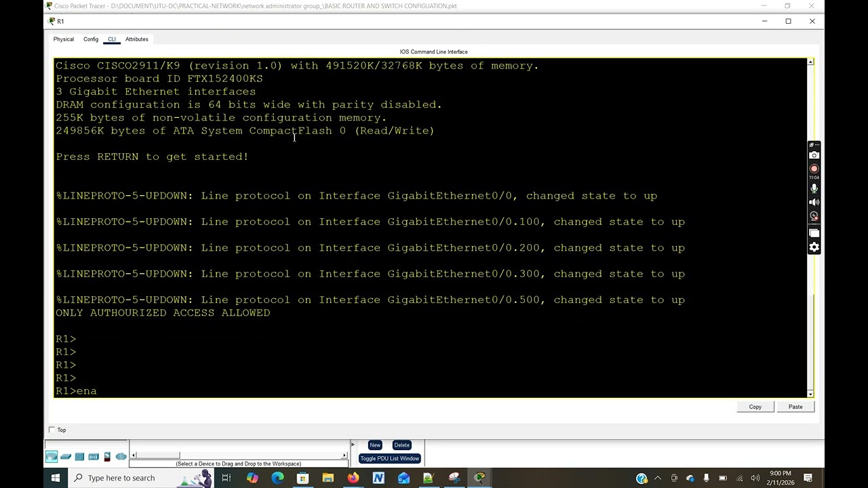
Task: Open Firefox from the taskbar
Action: (353, 478)
